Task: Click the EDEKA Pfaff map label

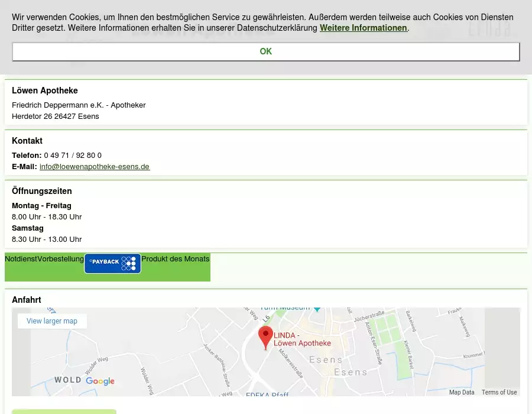Action: point(267,394)
